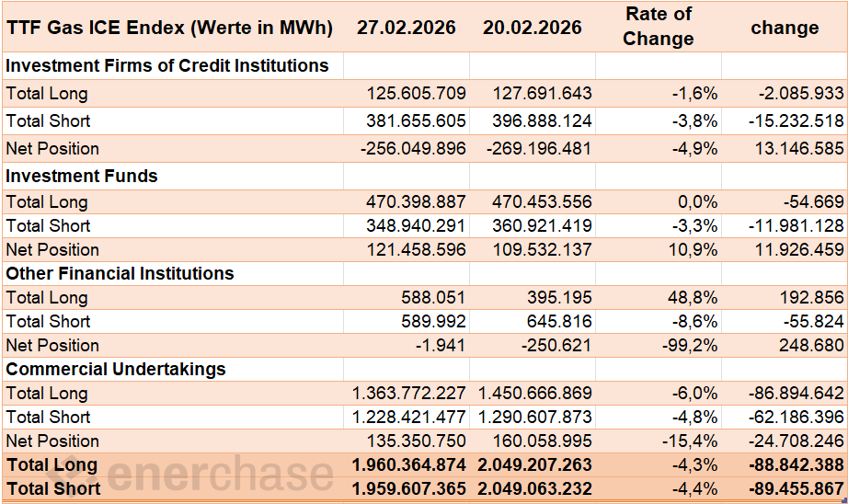
Task: Select the value 395.195
Action: pyautogui.click(x=559, y=297)
